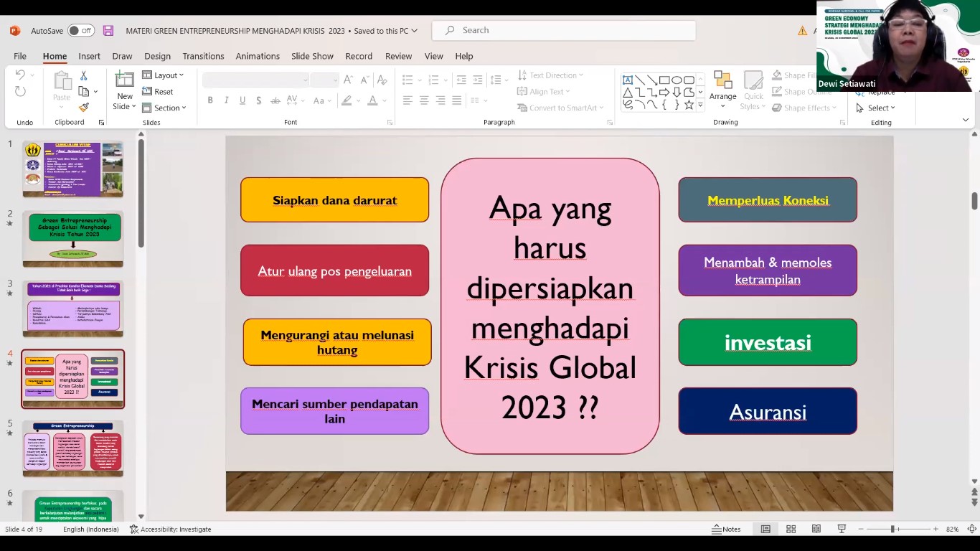Viewport: 980px width, 551px height.
Task: Click the zoom slider handle
Action: coord(892,529)
